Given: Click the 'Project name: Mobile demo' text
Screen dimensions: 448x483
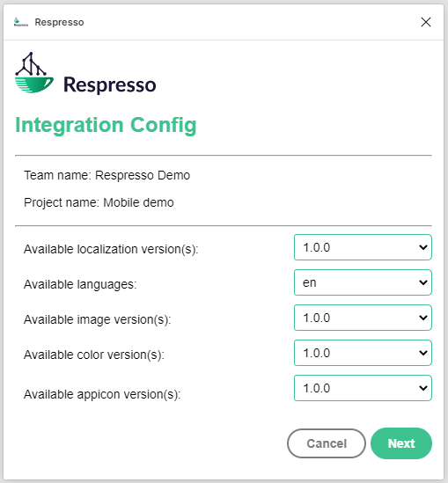Looking at the screenshot, I should tap(99, 202).
